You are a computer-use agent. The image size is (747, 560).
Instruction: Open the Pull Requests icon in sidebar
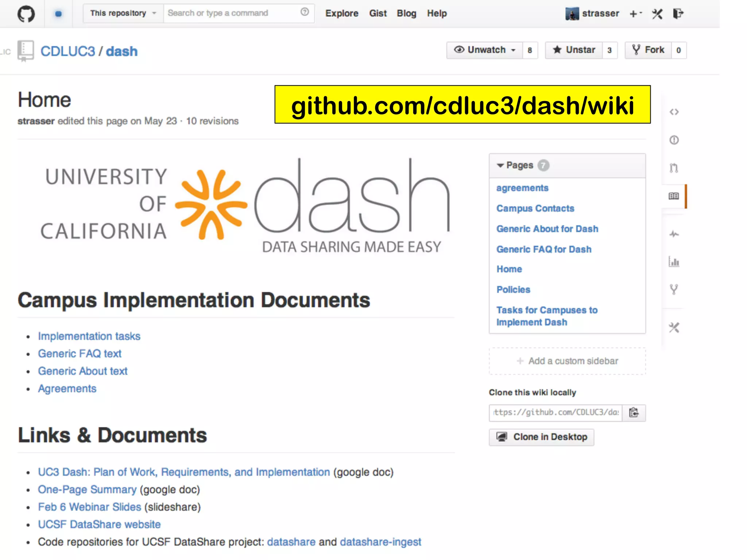[674, 168]
